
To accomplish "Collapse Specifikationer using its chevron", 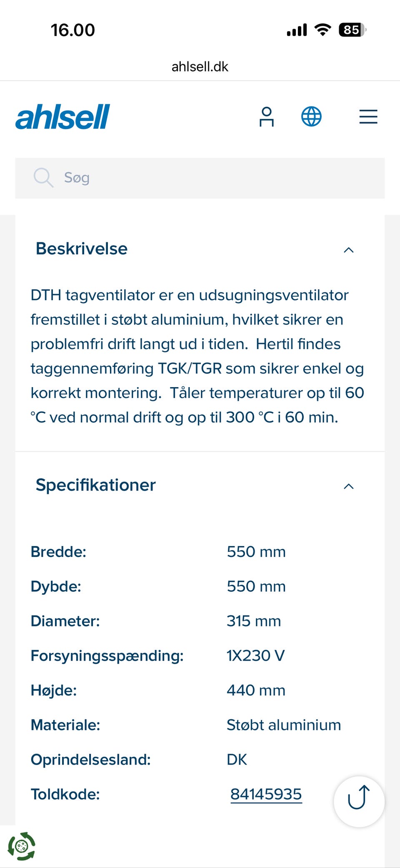I will coord(349,486).
